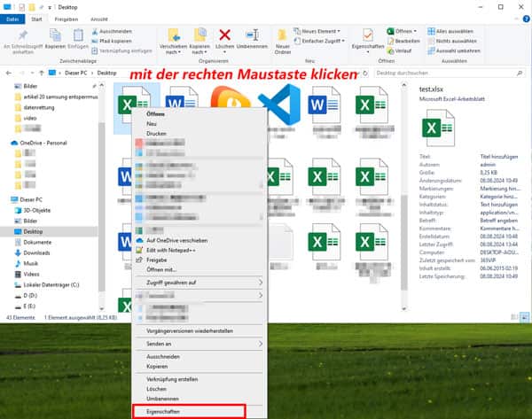
Task: Click the red Löschen X icon
Action: (x=225, y=35)
